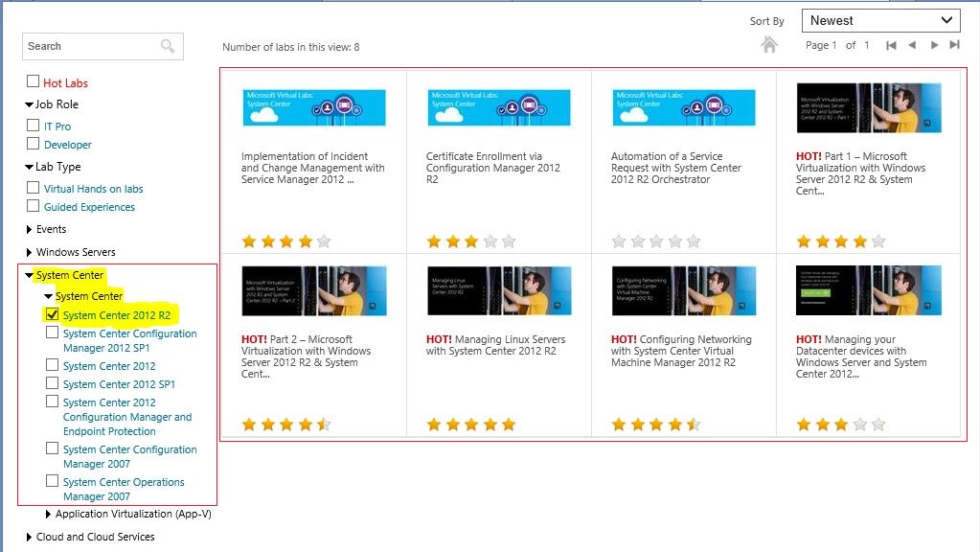This screenshot has height=552, width=980.
Task: Check the Developer checkbox
Action: [x=34, y=143]
